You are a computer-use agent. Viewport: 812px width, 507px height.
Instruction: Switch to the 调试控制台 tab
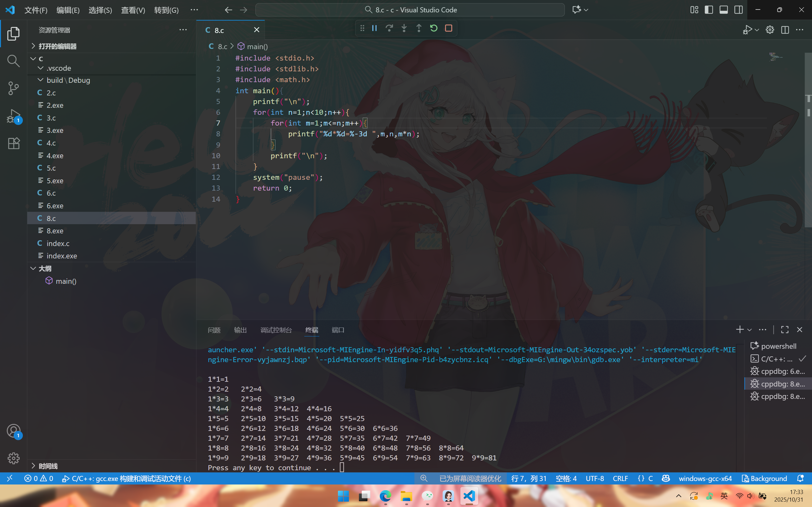(276, 330)
